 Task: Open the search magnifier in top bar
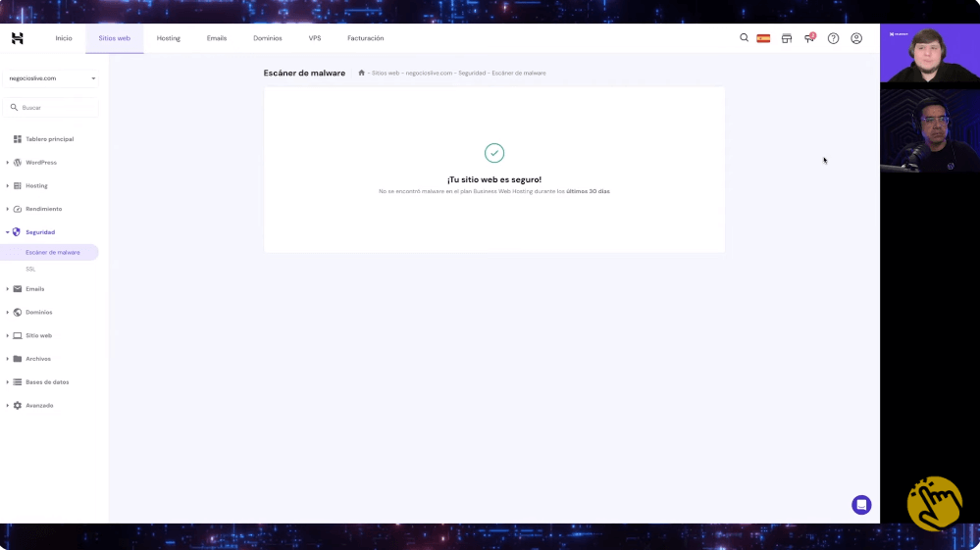[744, 37]
